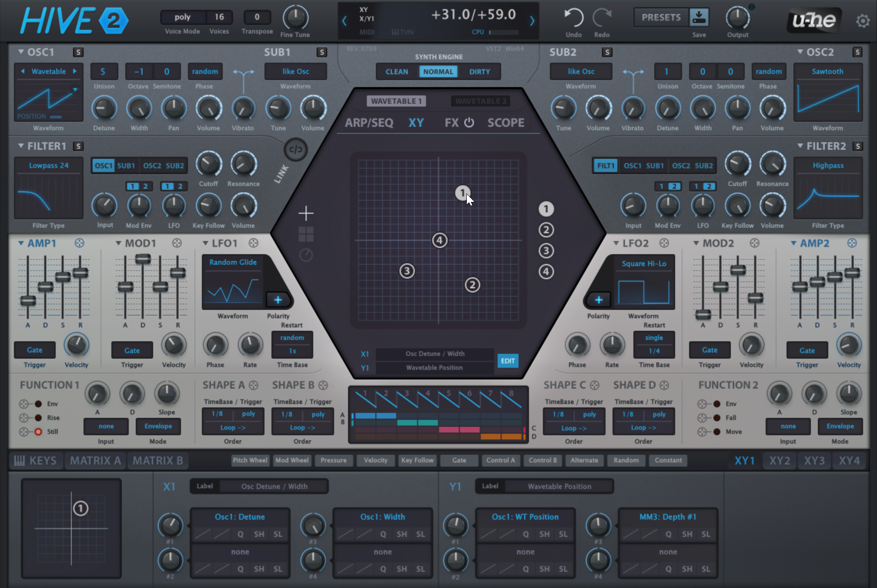Click the plus crosshair icon in hexagon
Screen dimensions: 877x588
pos(306,213)
